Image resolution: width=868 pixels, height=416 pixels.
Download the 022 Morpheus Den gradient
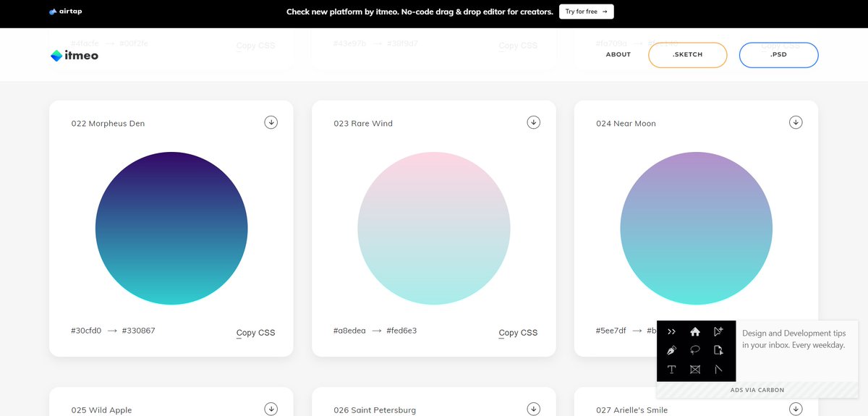point(271,122)
